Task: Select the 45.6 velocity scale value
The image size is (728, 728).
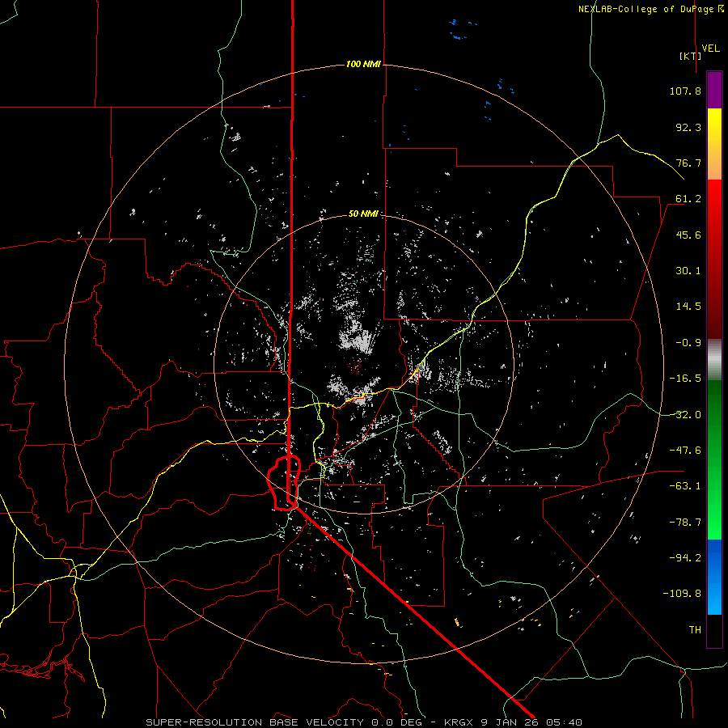Action: [x=688, y=235]
